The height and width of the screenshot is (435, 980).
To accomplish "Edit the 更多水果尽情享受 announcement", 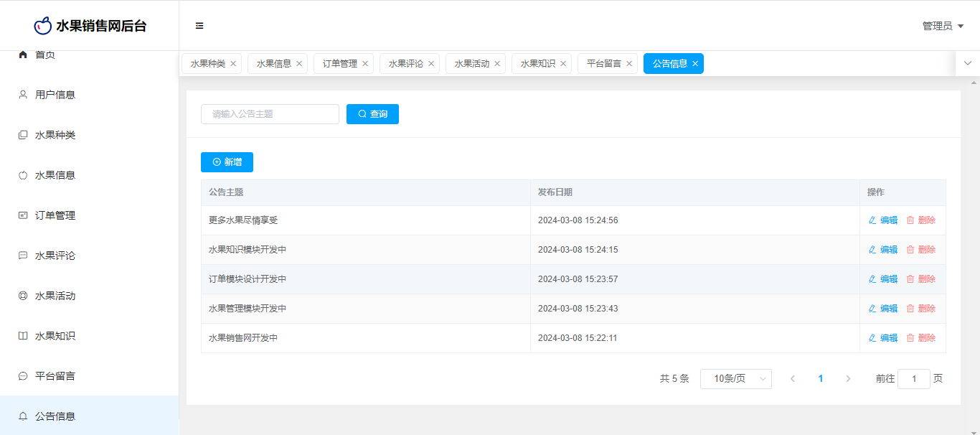I will (883, 220).
